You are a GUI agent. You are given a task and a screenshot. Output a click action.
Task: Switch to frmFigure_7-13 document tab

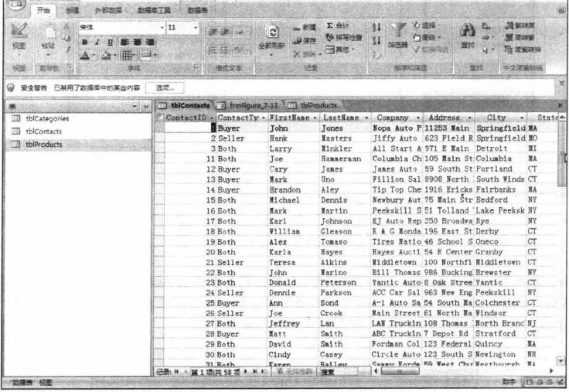(249, 106)
